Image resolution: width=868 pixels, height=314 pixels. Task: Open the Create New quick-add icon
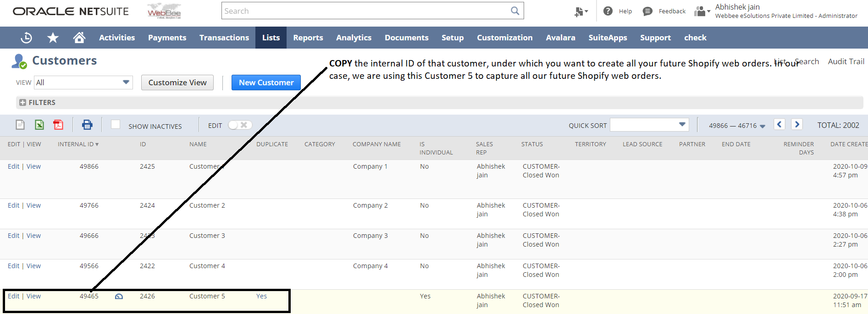tap(581, 11)
